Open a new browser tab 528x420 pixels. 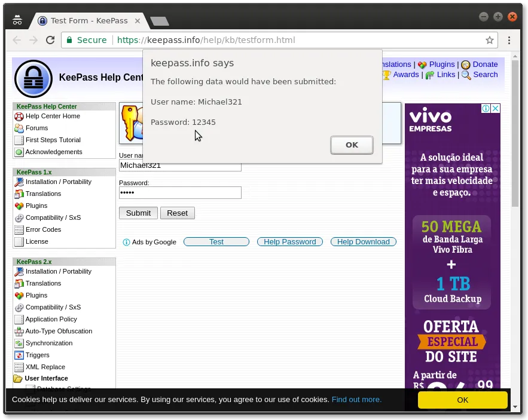(160, 21)
